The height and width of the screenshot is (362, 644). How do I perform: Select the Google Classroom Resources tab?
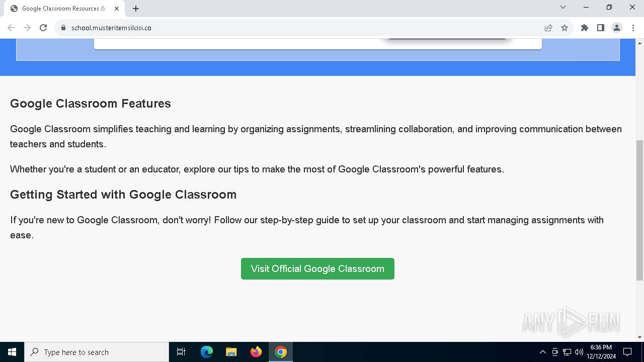[x=64, y=9]
